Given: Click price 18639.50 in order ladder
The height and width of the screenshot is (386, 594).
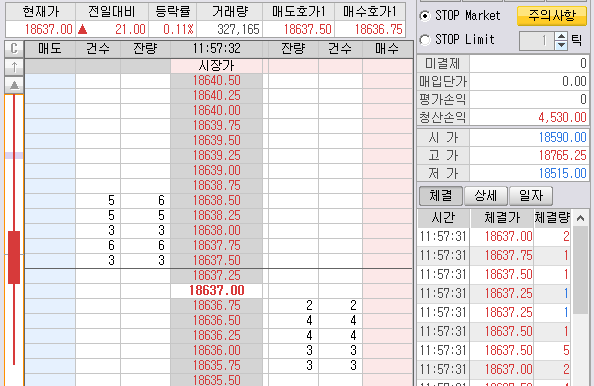Looking at the screenshot, I should tap(216, 141).
